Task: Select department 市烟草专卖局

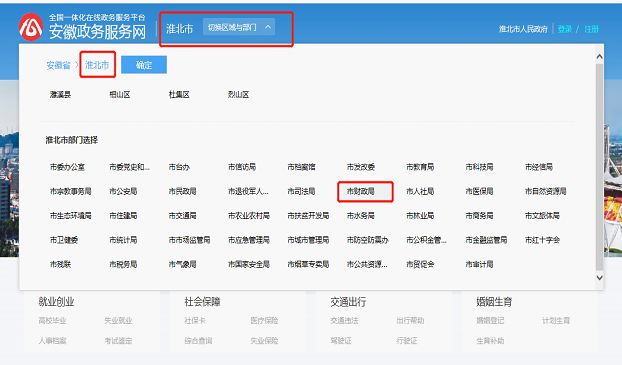Action: click(x=308, y=264)
